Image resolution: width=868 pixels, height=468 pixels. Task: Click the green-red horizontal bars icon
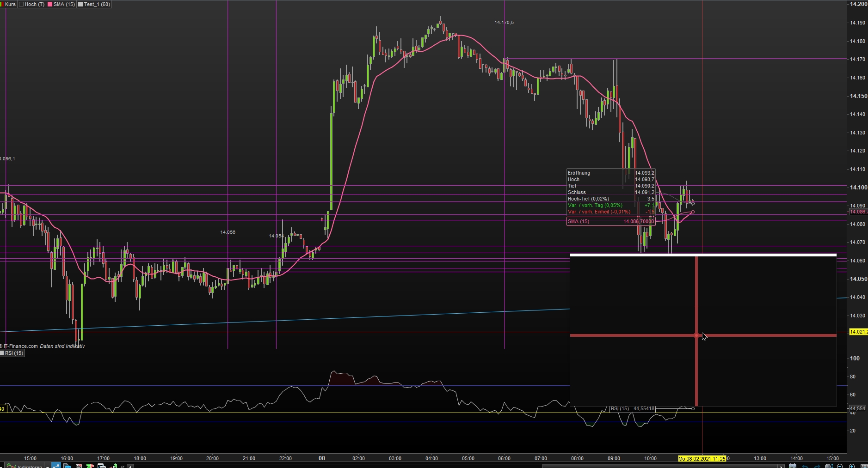[x=90, y=466]
